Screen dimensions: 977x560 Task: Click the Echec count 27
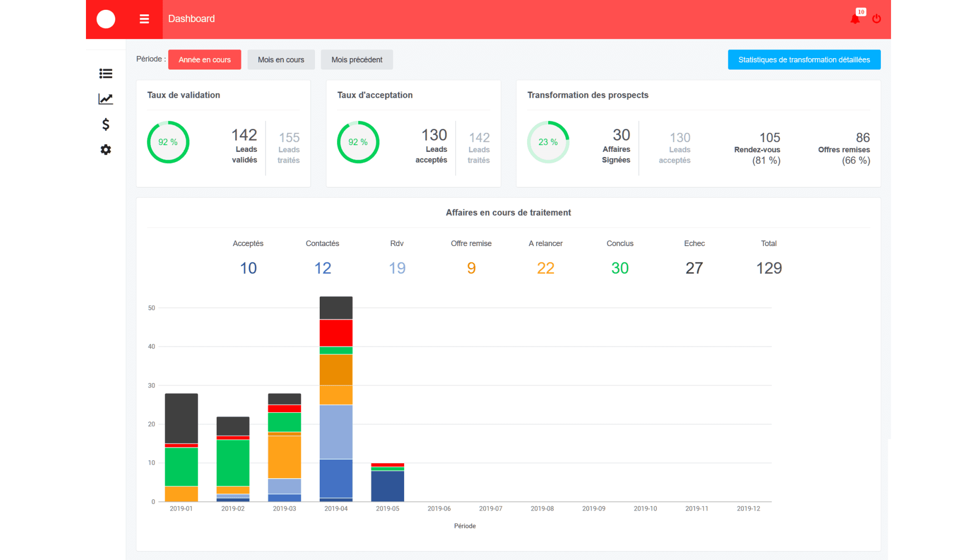coord(694,268)
